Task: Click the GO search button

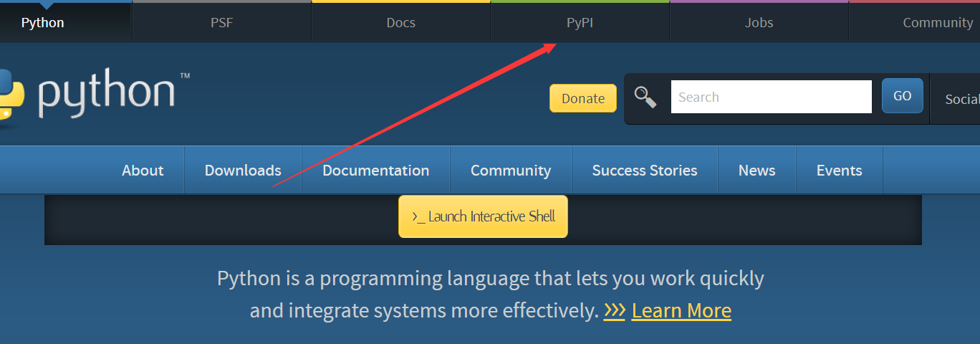Action: [903, 96]
